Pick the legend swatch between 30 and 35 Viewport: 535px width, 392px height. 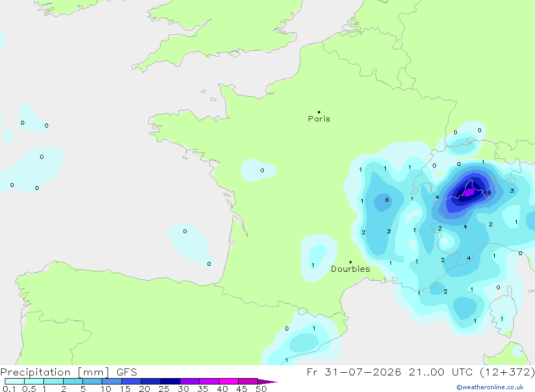189,381
